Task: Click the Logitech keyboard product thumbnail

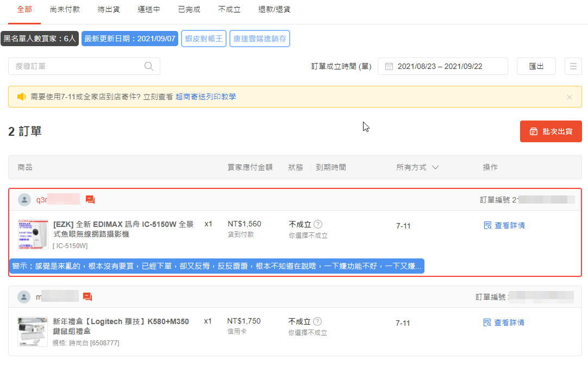Action: click(x=33, y=332)
